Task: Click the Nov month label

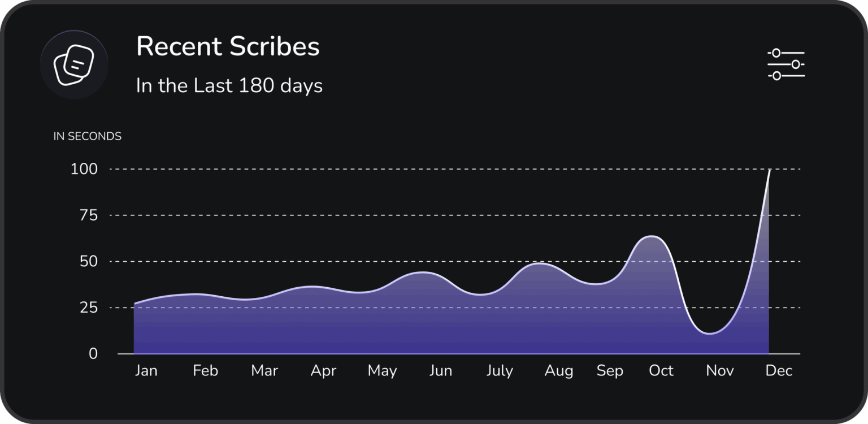Action: click(720, 371)
